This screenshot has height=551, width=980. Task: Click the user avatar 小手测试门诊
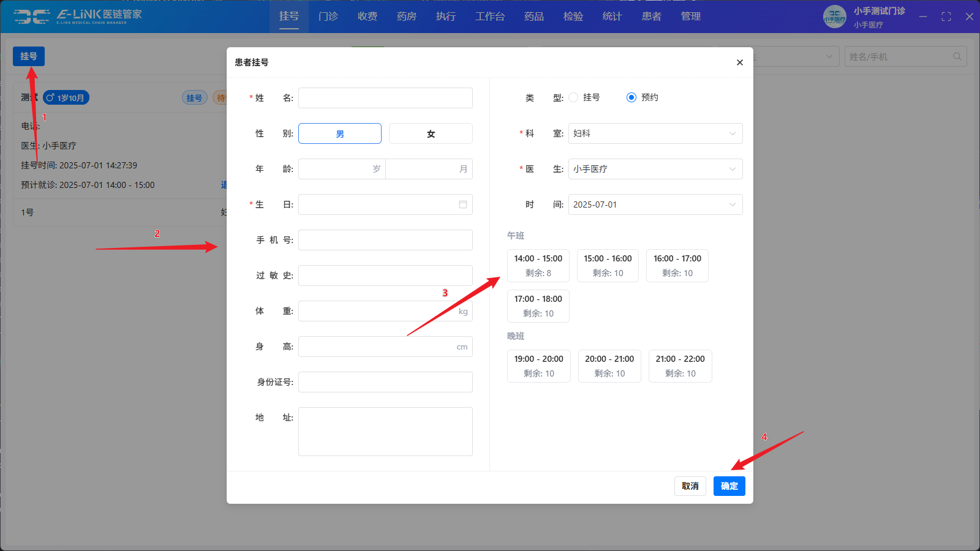834,17
